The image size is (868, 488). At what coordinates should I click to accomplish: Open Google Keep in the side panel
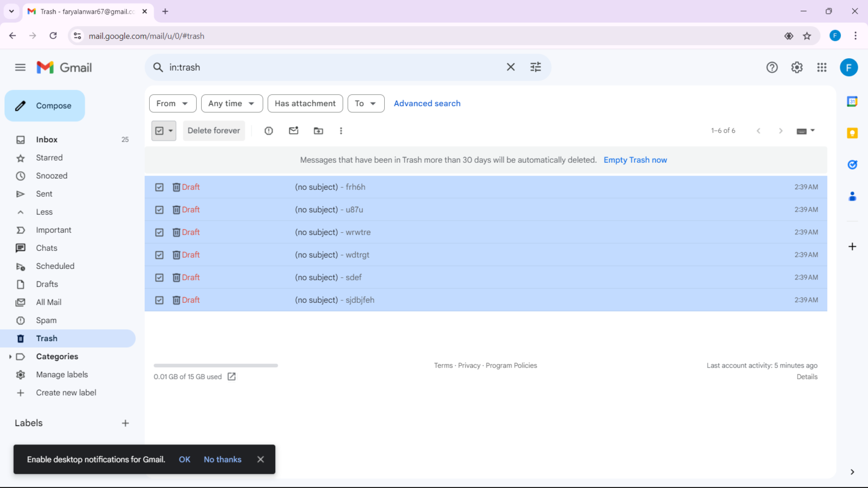tap(852, 133)
